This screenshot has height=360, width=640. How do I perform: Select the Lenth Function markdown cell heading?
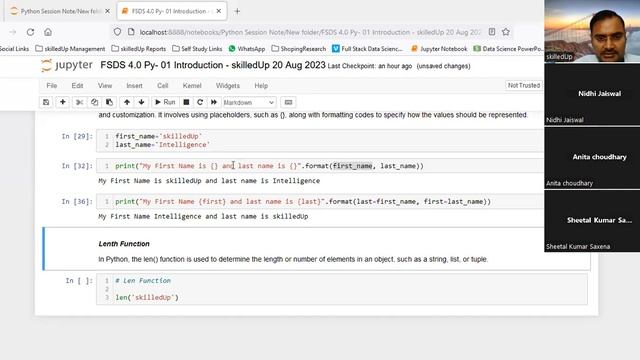tap(124, 244)
